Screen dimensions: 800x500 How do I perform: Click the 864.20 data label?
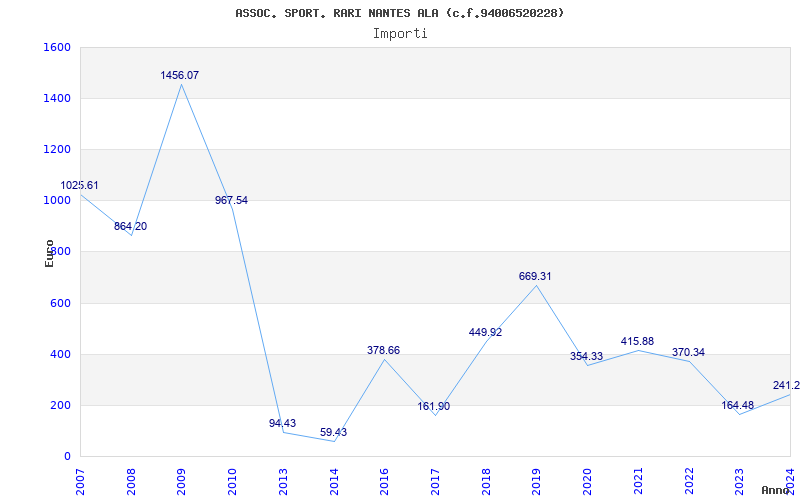pyautogui.click(x=131, y=227)
